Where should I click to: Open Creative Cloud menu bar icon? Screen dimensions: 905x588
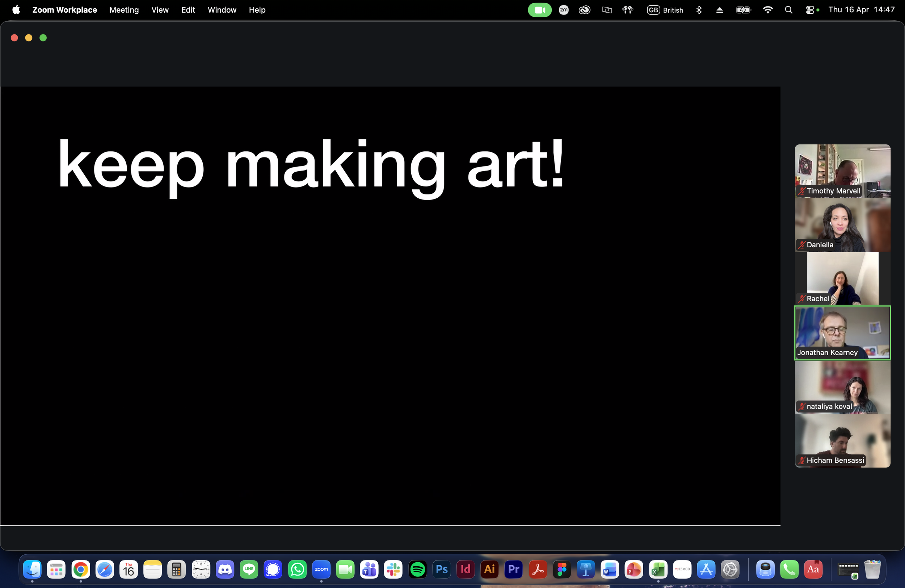[584, 10]
